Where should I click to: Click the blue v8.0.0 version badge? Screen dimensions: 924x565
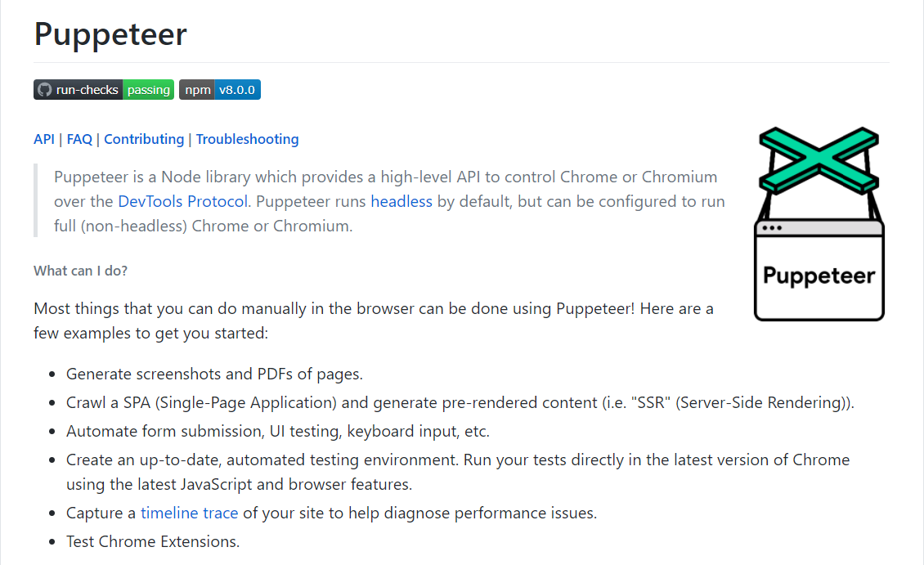[237, 90]
